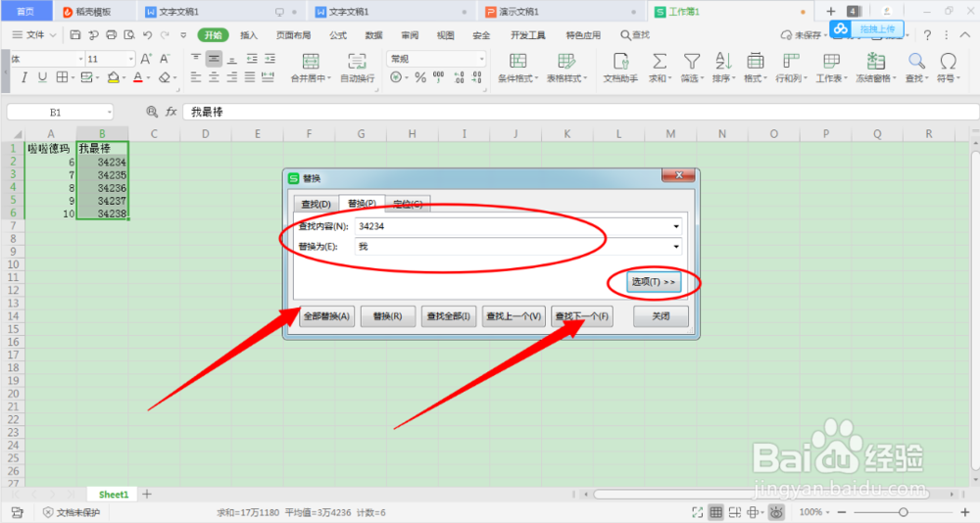Viewport: 980px width, 523px height.
Task: Apply percent style with % icon
Action: pyautogui.click(x=420, y=77)
